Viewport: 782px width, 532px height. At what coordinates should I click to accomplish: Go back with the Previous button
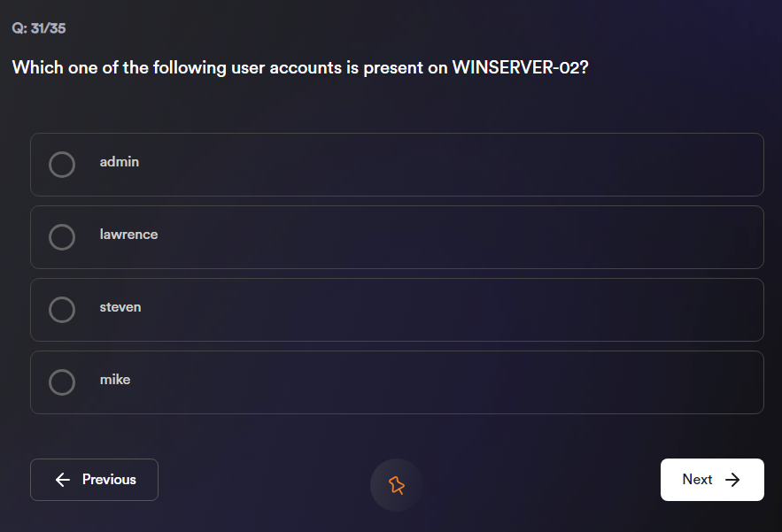94,480
